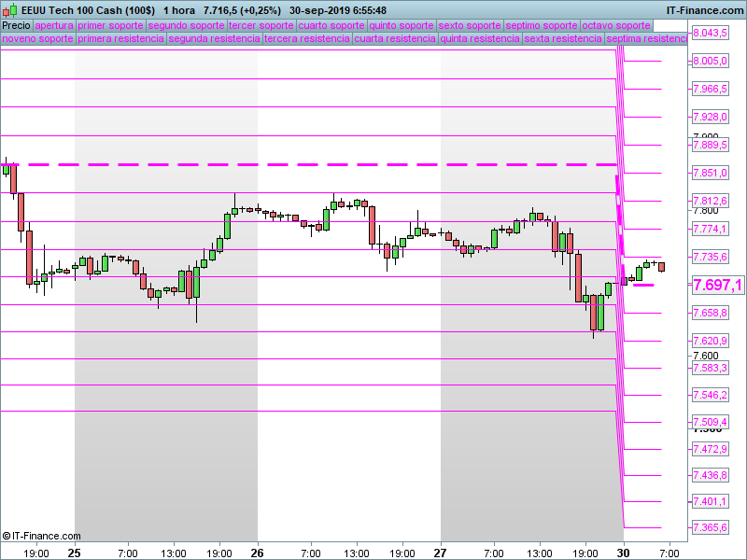Click the 7.928,0 price level tag
747x560 pixels.
[710, 118]
